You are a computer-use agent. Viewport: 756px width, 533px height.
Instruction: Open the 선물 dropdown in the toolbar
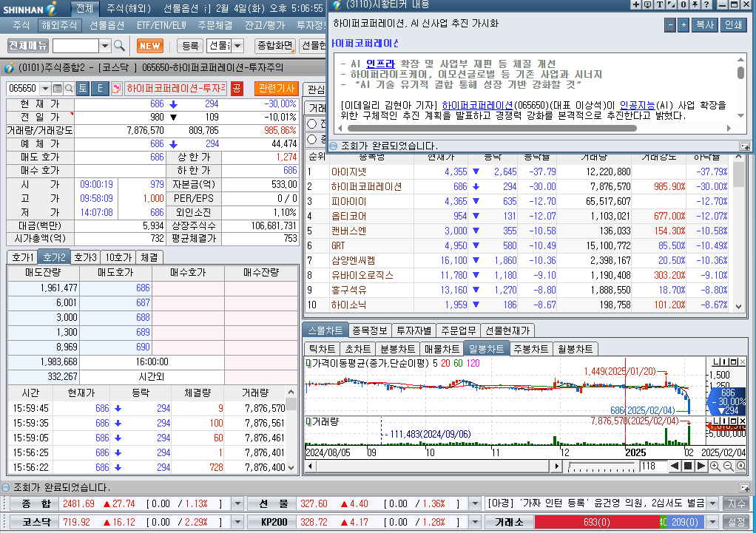238,46
